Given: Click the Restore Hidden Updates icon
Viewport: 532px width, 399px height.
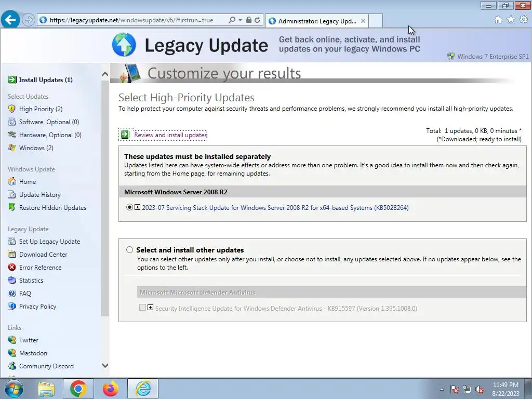Looking at the screenshot, I should coord(12,207).
